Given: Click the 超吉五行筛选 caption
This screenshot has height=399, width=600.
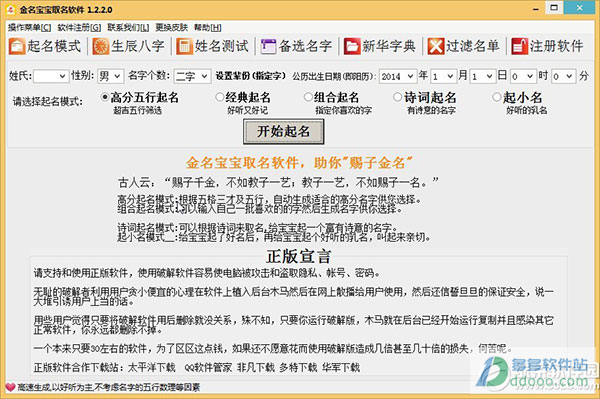Looking at the screenshot, I should pyautogui.click(x=138, y=111).
